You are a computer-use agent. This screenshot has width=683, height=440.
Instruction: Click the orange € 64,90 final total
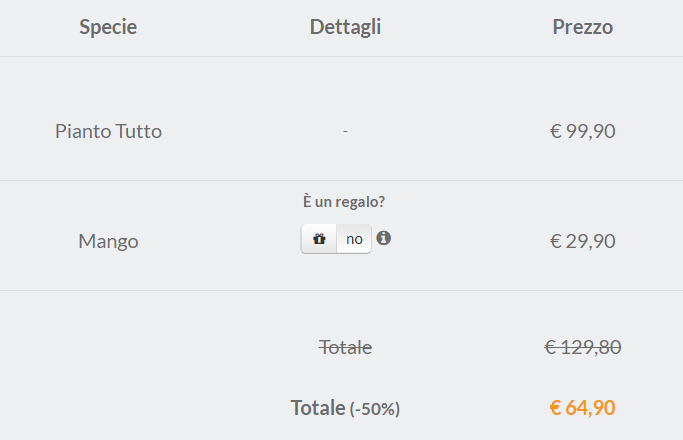point(582,408)
